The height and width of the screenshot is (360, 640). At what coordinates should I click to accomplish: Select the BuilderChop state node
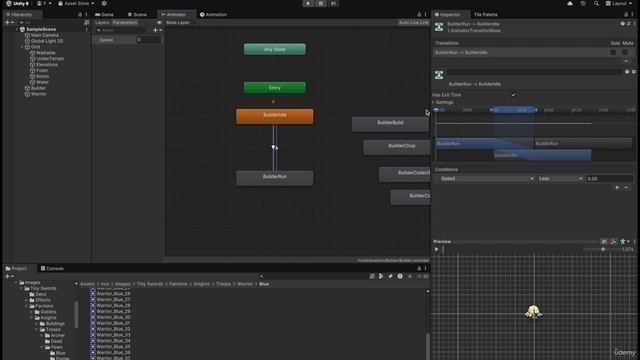click(x=397, y=147)
